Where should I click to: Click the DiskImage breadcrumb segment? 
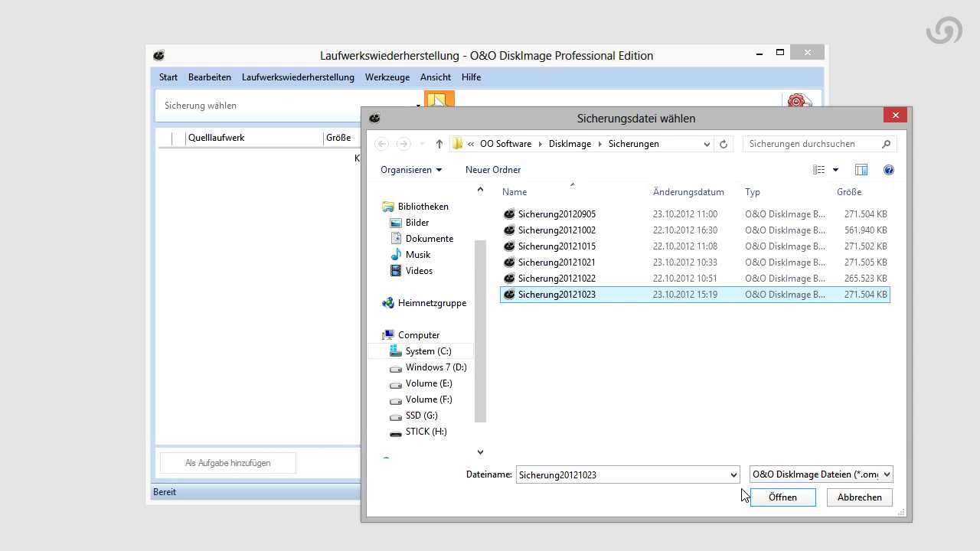[570, 144]
